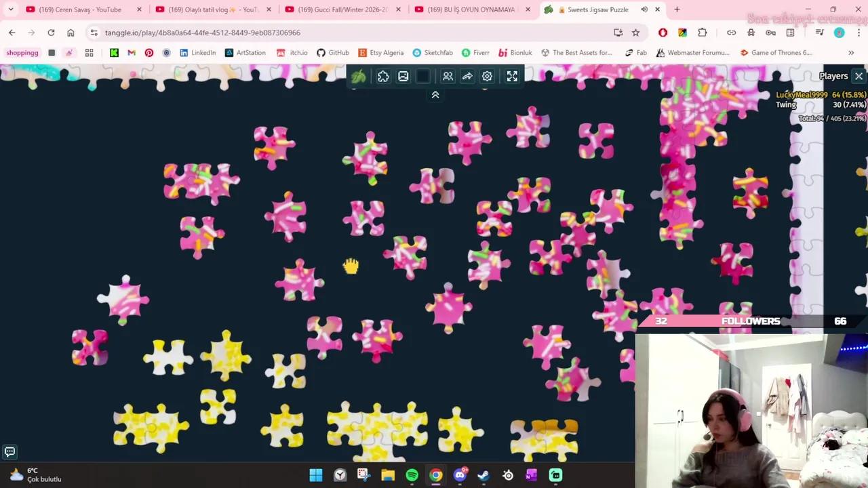This screenshot has height=488, width=868.
Task: Close the Players panel
Action: (x=859, y=76)
